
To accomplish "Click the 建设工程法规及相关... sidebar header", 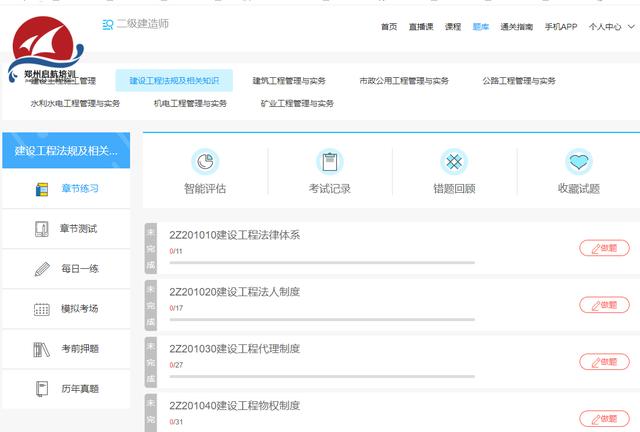I will click(x=66, y=150).
